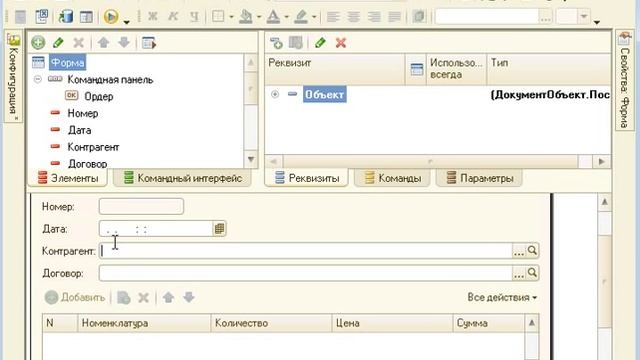Open the dropdown arrow beside the play icon
The width and height of the screenshot is (640, 360).
127,21
